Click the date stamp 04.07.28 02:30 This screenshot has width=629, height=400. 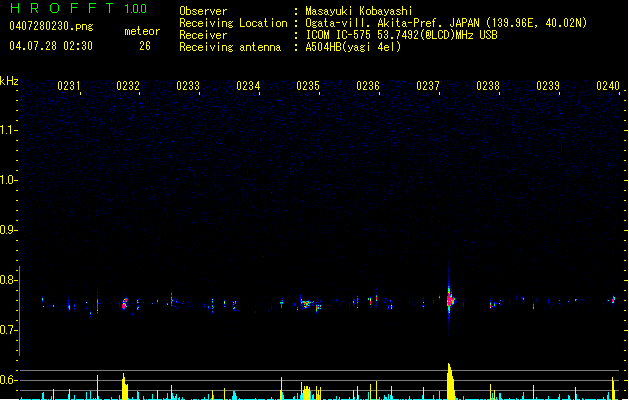[x=51, y=46]
